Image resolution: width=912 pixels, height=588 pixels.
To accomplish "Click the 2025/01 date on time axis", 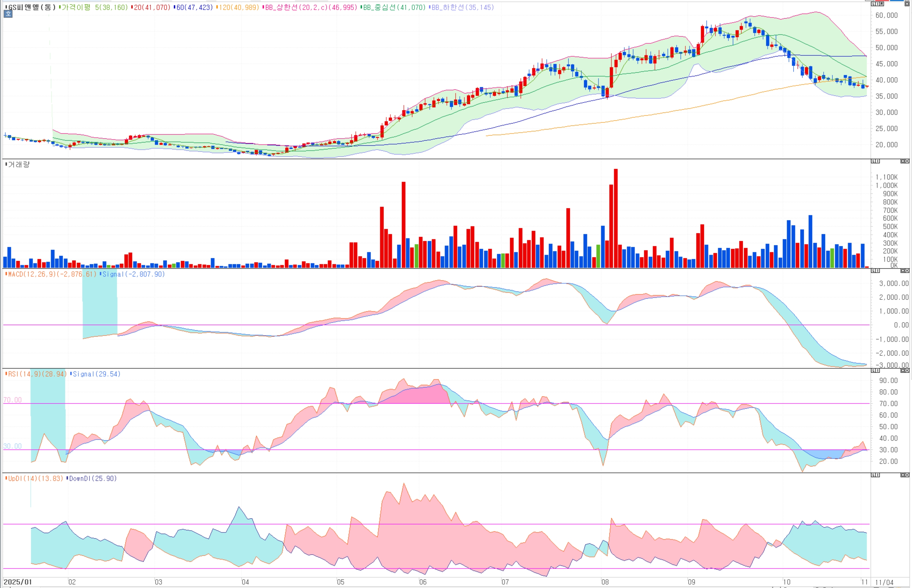I will coord(18,582).
